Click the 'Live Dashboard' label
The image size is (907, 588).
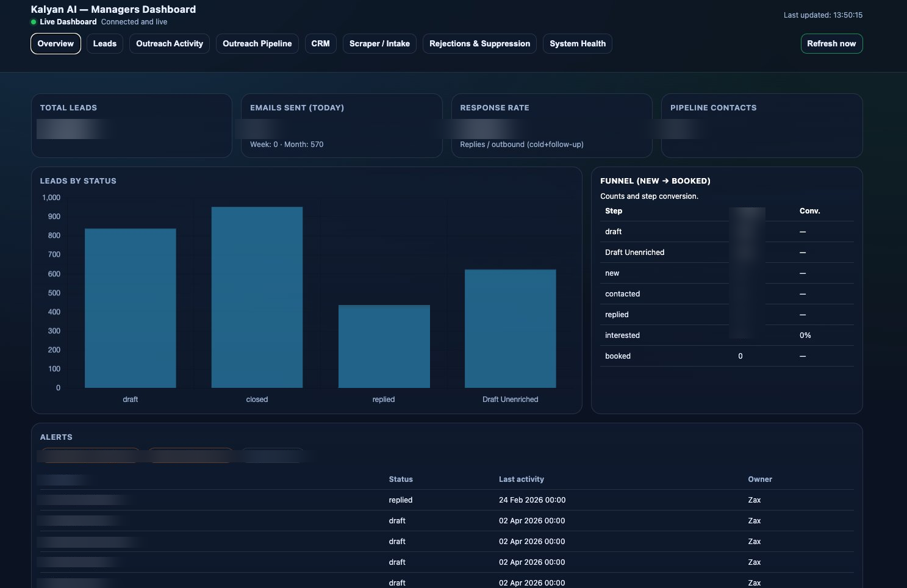[x=68, y=22]
